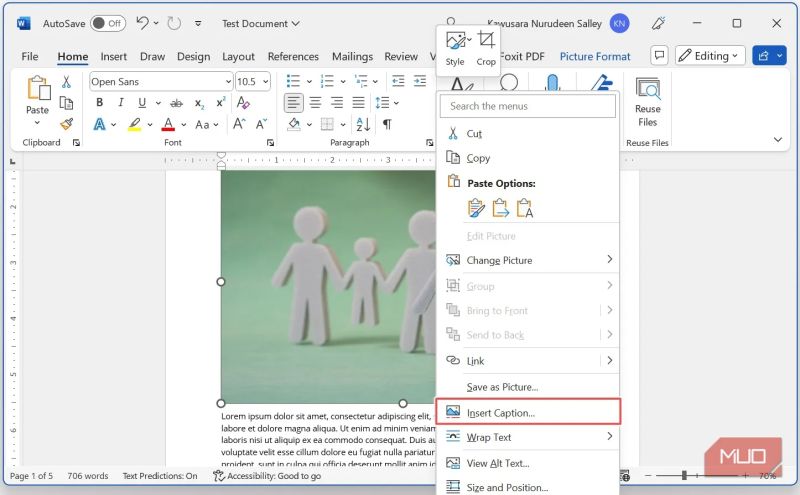The height and width of the screenshot is (495, 800).
Task: Switch to the Draw tab
Action: [x=152, y=56]
